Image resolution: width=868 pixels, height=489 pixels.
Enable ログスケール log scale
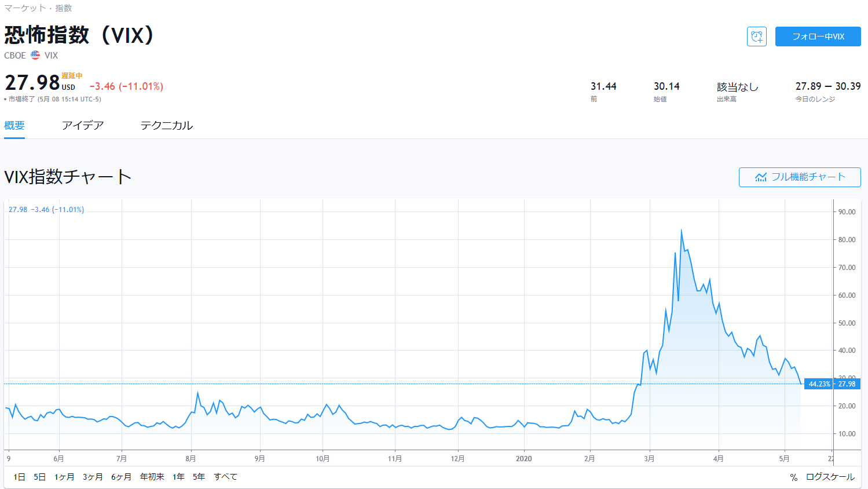pos(830,477)
